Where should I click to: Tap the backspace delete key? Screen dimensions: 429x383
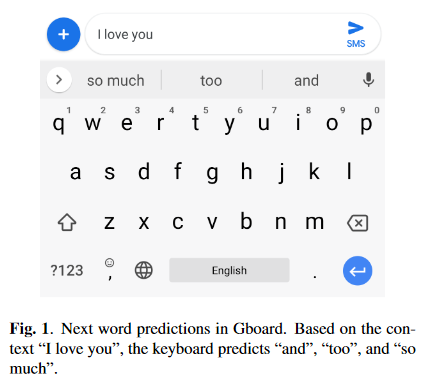358,223
